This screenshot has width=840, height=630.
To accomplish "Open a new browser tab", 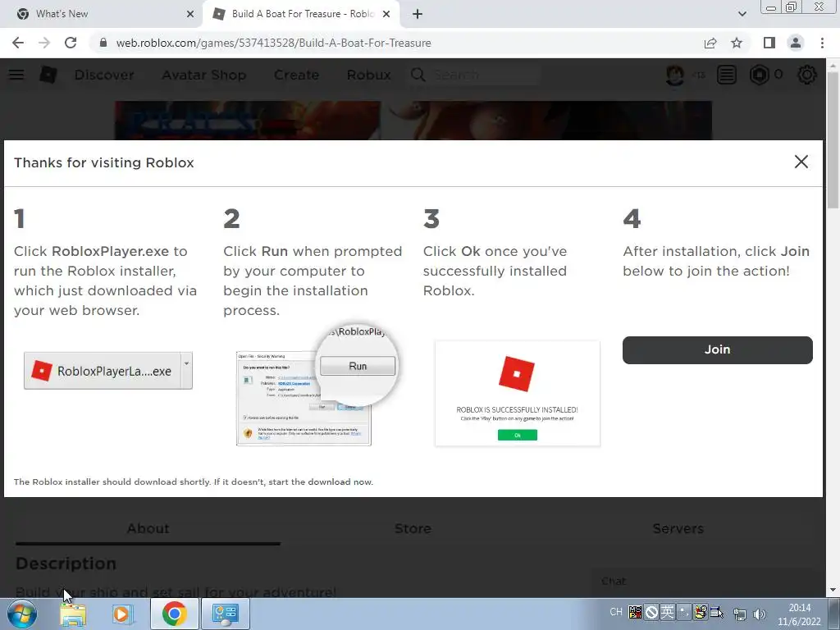I will pyautogui.click(x=418, y=14).
